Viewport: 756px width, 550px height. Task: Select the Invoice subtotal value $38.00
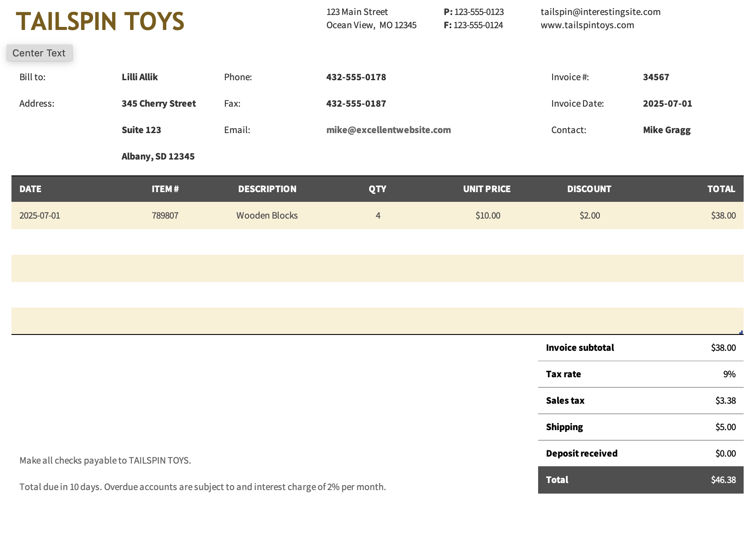pos(723,348)
